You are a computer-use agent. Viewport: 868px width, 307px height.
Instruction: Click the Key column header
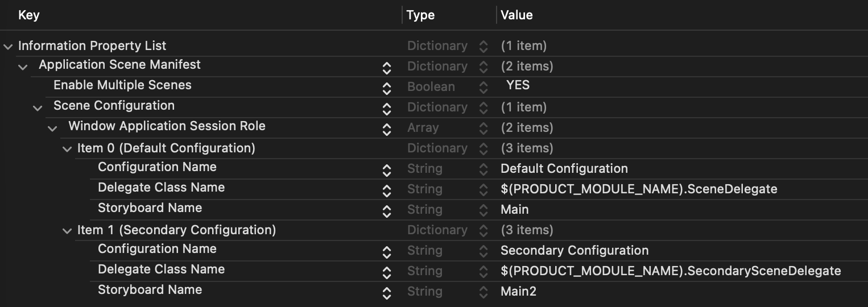click(29, 15)
